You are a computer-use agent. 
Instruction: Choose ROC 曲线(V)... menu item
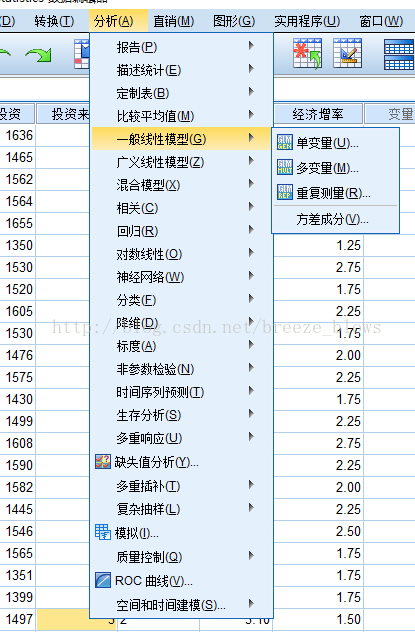click(x=182, y=581)
